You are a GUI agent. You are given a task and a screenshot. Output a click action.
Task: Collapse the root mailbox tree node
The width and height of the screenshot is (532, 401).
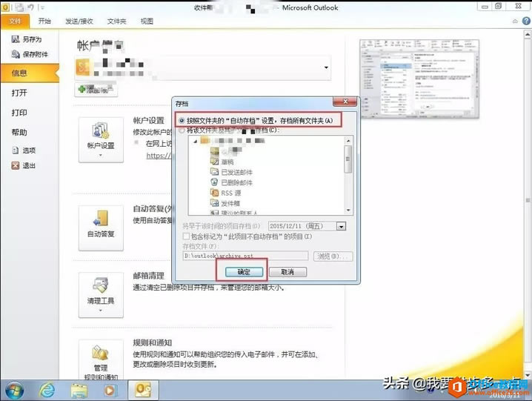(195, 142)
